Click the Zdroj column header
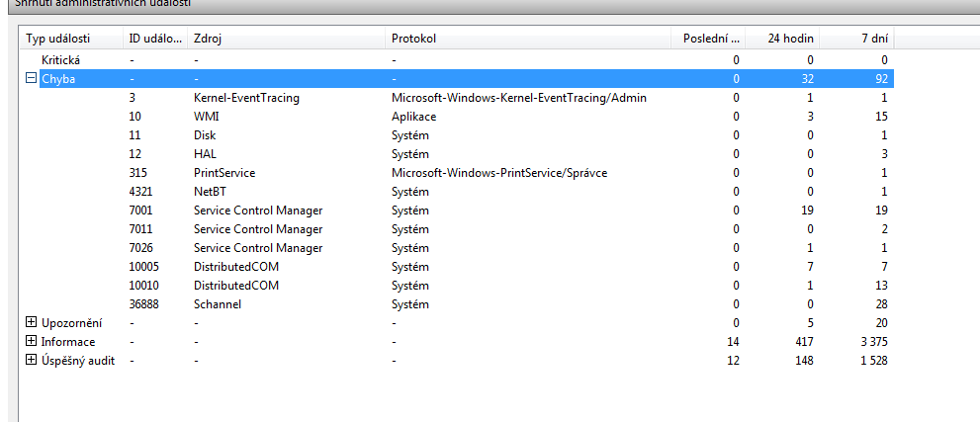The image size is (980, 422). tap(287, 39)
